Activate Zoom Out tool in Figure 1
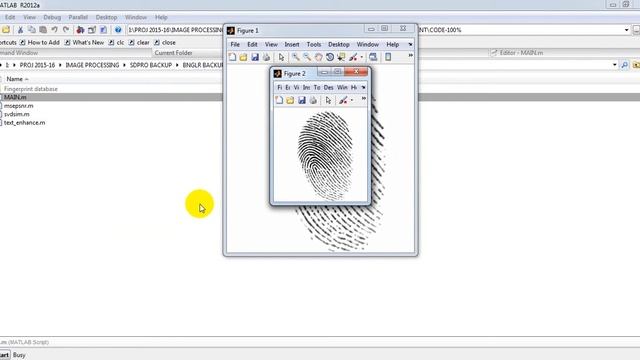 click(x=307, y=57)
